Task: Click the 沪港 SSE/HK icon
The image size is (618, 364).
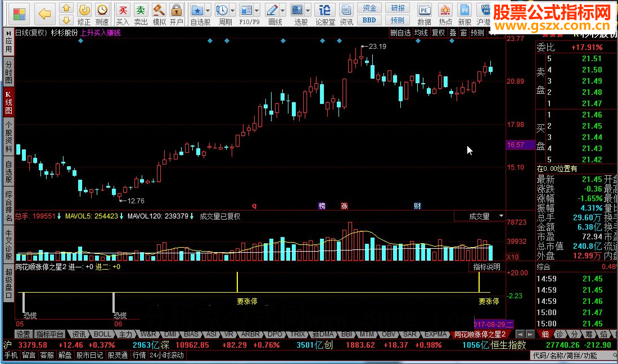Action: pos(484,10)
